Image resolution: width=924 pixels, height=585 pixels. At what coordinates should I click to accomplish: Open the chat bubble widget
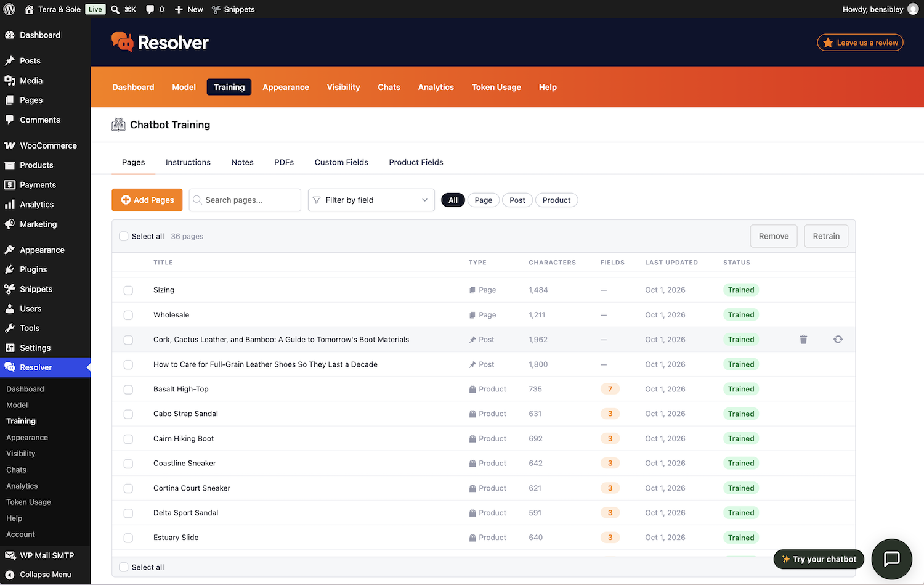pyautogui.click(x=891, y=559)
